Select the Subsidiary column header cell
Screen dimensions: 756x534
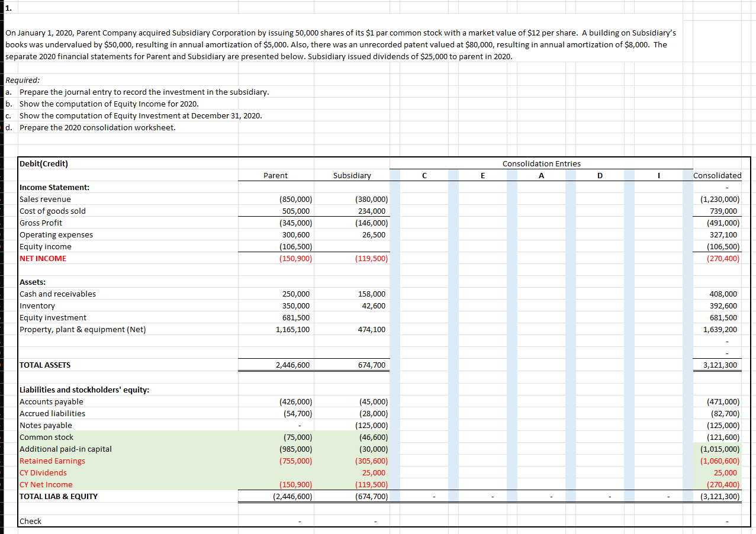click(352, 175)
